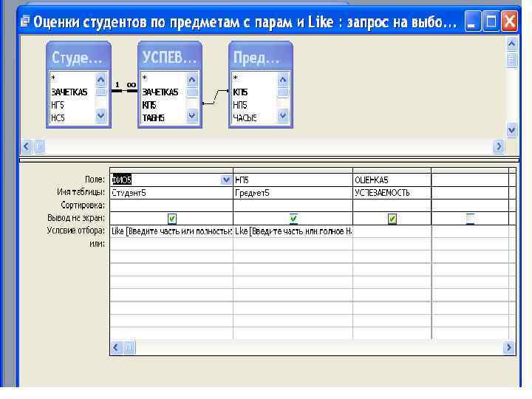This screenshot has width=532, height=399.
Task: Click table name cell УСПЕВАЕМОСТЬ in grid
Action: click(392, 193)
